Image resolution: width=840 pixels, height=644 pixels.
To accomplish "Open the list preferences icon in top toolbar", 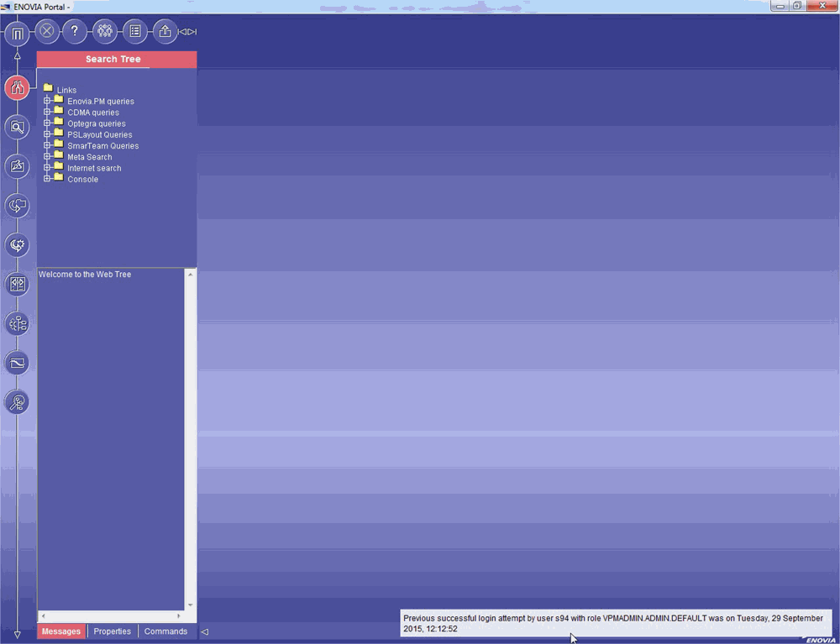I will click(134, 32).
